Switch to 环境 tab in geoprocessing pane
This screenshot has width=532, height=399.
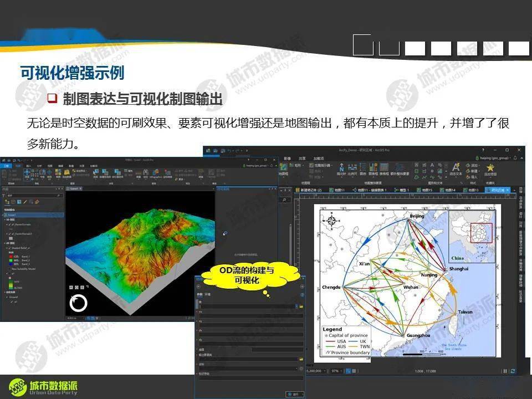(x=208, y=294)
